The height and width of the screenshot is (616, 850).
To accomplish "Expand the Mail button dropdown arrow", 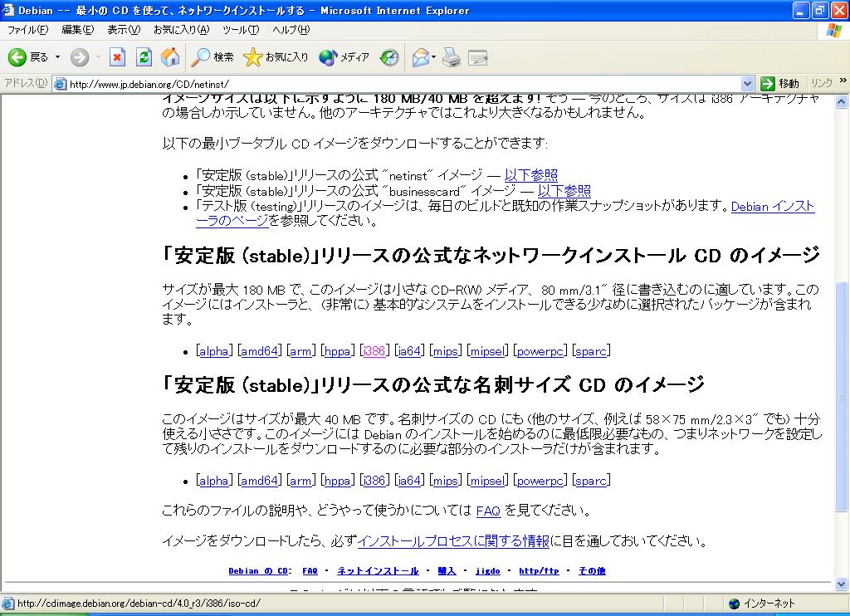I will point(433,57).
